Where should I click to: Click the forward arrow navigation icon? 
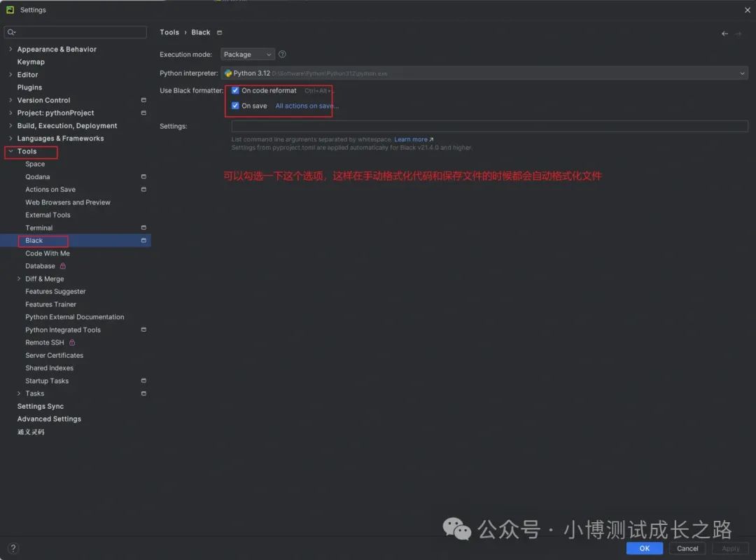pyautogui.click(x=738, y=34)
